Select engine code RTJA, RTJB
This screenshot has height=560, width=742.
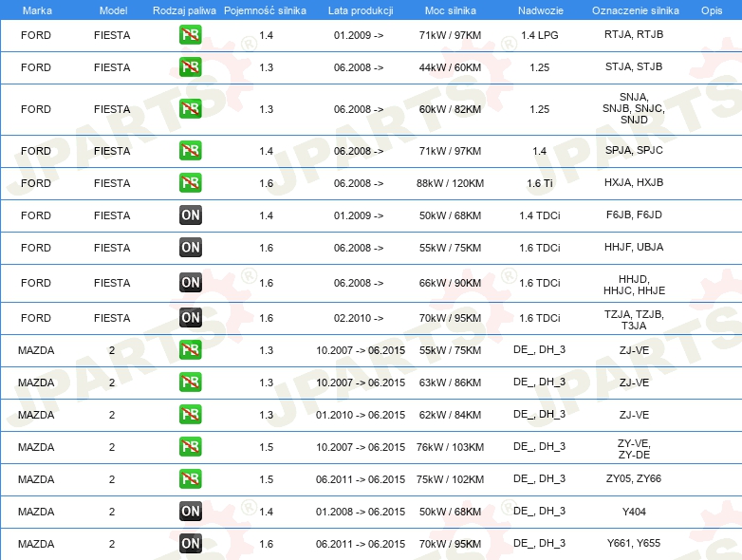pyautogui.click(x=634, y=34)
